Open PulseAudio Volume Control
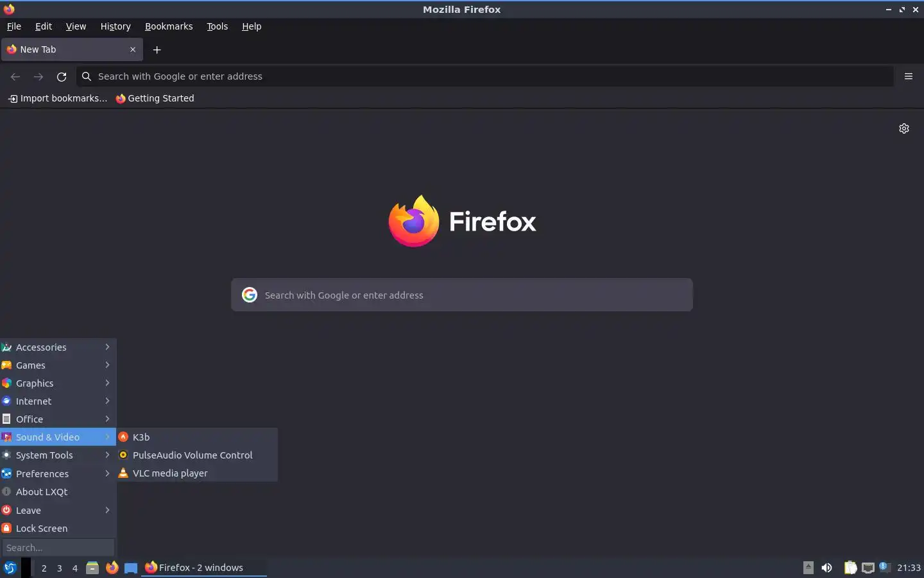Screen dimensions: 924x578 coord(197,455)
